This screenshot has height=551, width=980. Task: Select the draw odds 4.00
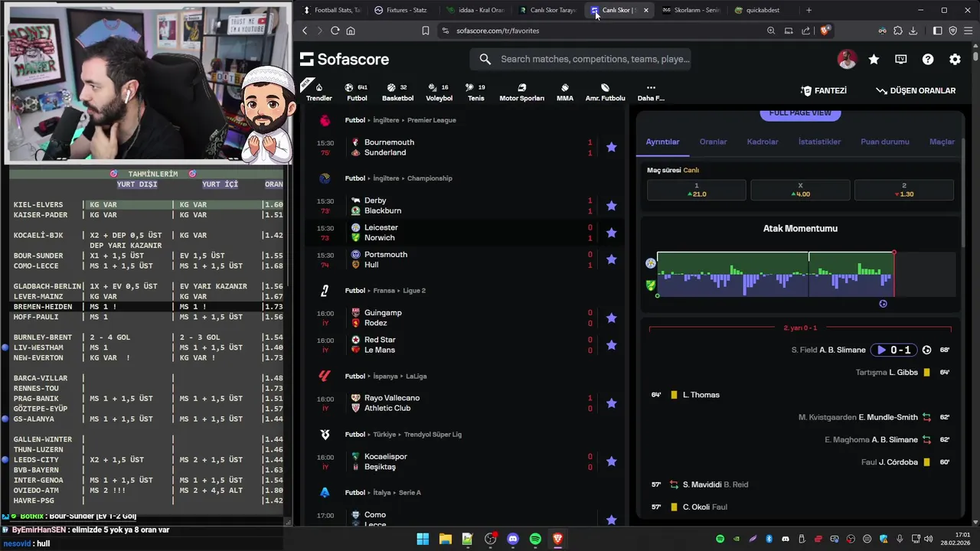(x=800, y=190)
